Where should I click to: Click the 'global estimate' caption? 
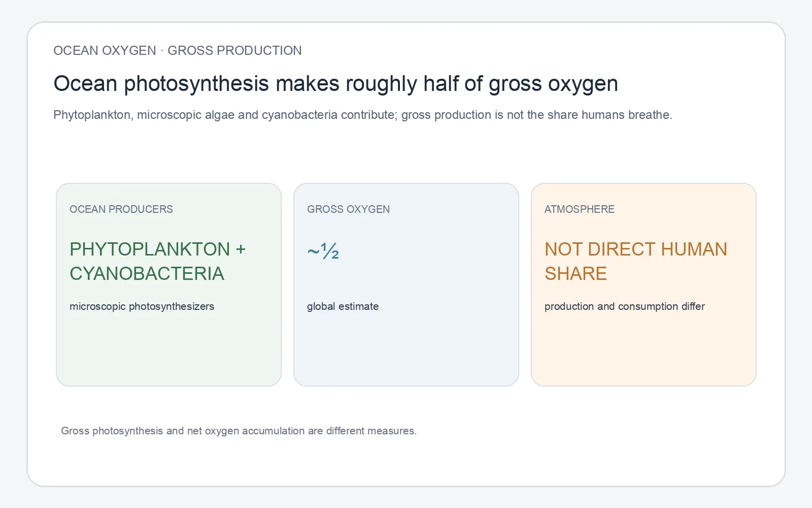coord(343,306)
